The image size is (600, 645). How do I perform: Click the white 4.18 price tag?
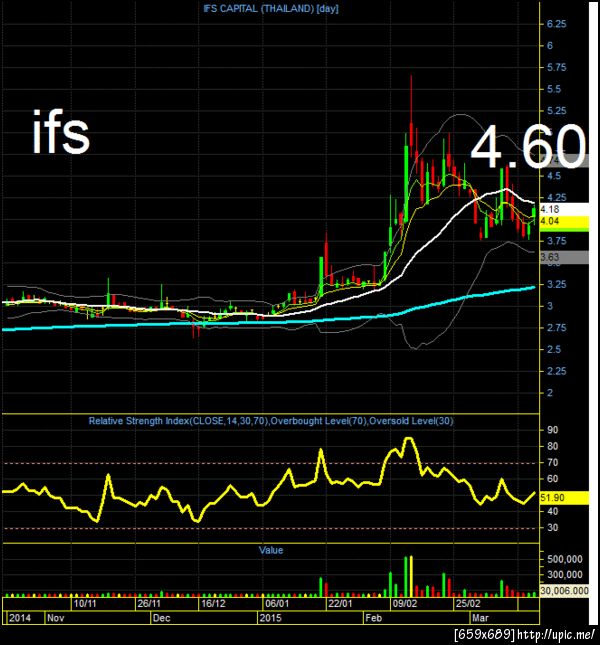(x=564, y=209)
